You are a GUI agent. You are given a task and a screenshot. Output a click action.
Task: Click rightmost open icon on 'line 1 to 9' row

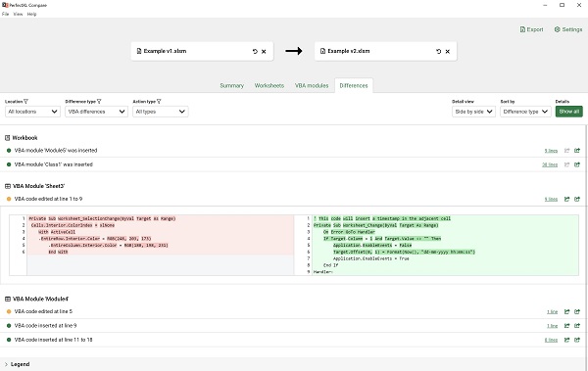(577, 199)
